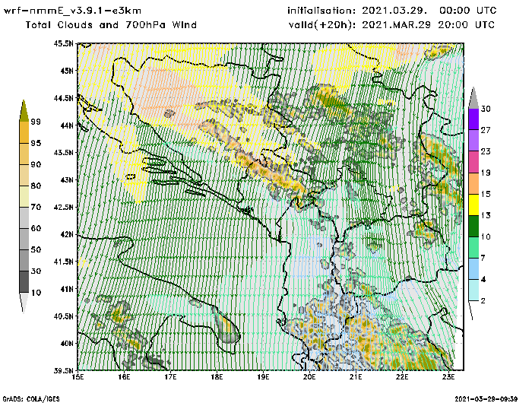This screenshot has height=403, width=532.
Task: Pick the gray triangle above 30 on wind legend
Action: click(473, 98)
